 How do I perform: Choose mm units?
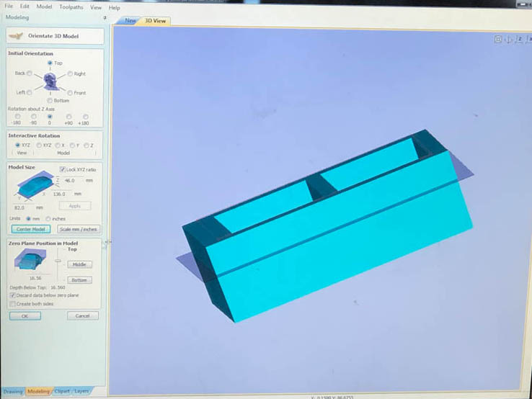pos(29,219)
